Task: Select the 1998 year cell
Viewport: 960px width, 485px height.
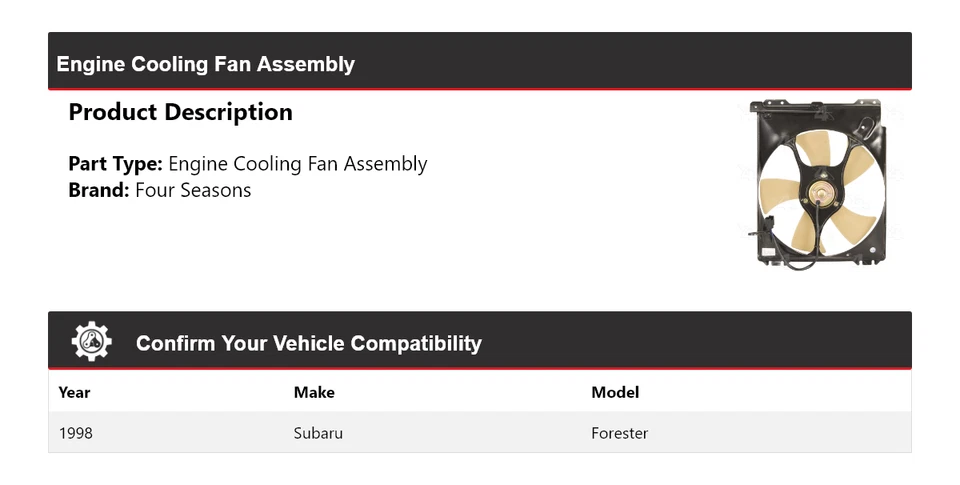Action: [x=76, y=433]
